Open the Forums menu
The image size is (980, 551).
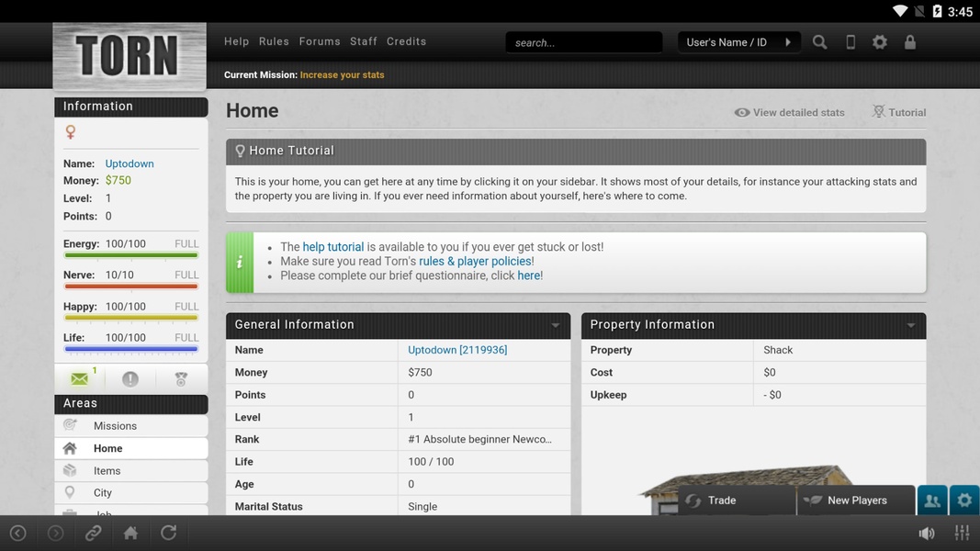pos(320,41)
